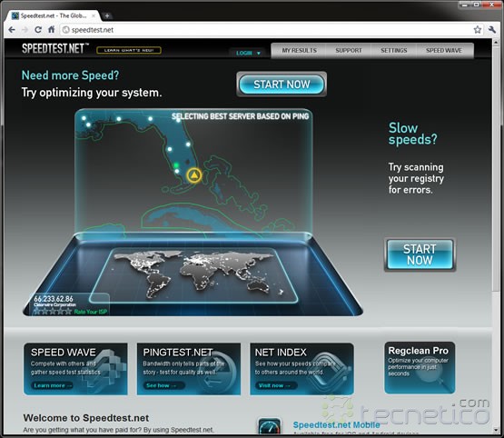Screen dimensions: 504x438
Task: Expand the LOGIN dropdown
Action: click(248, 53)
